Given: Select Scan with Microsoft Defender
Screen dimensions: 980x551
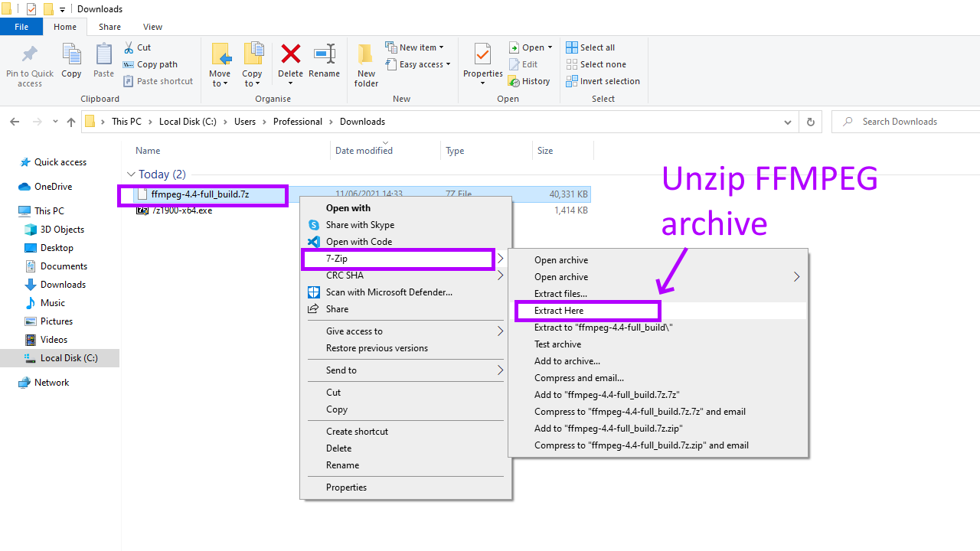Looking at the screenshot, I should click(389, 292).
